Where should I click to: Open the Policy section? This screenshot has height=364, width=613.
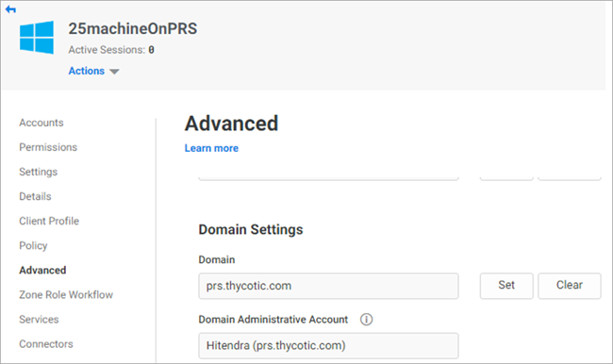click(x=33, y=246)
